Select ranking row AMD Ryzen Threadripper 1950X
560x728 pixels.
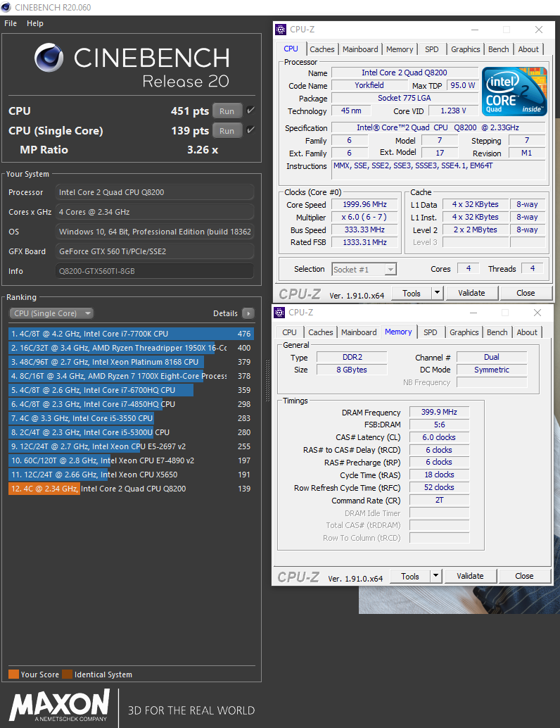point(131,348)
